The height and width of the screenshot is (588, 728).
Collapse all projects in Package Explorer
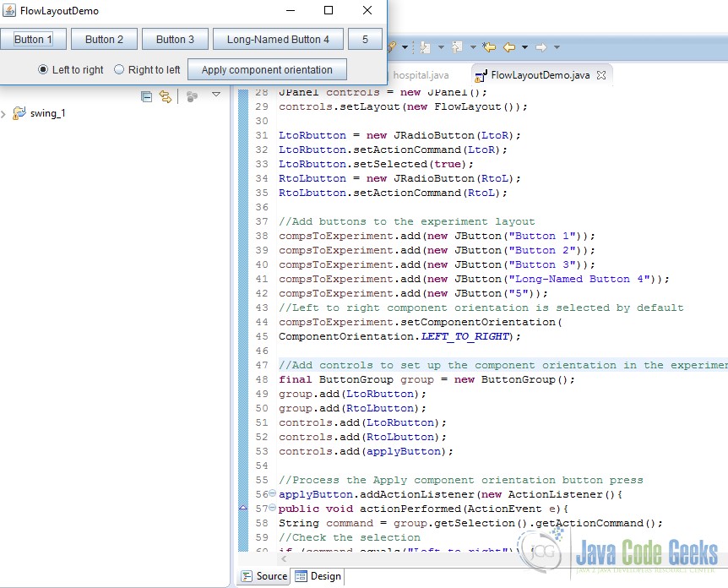click(x=147, y=96)
